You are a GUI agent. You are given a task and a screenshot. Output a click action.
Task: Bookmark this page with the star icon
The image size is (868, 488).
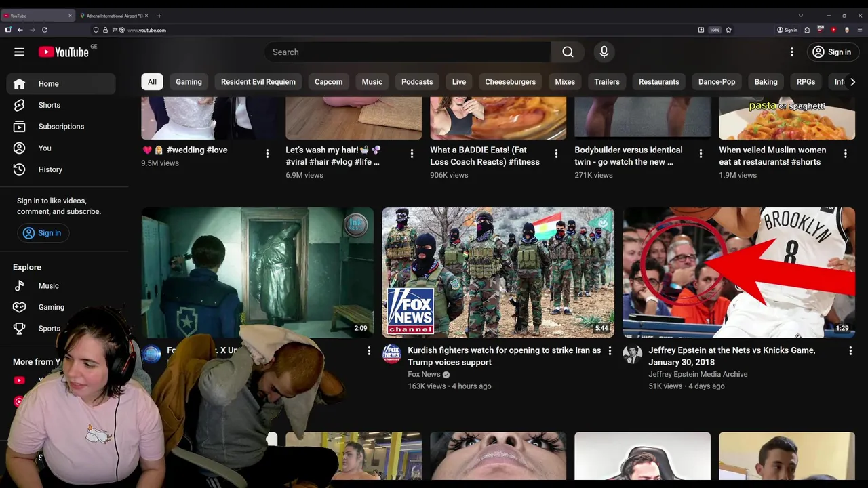728,30
